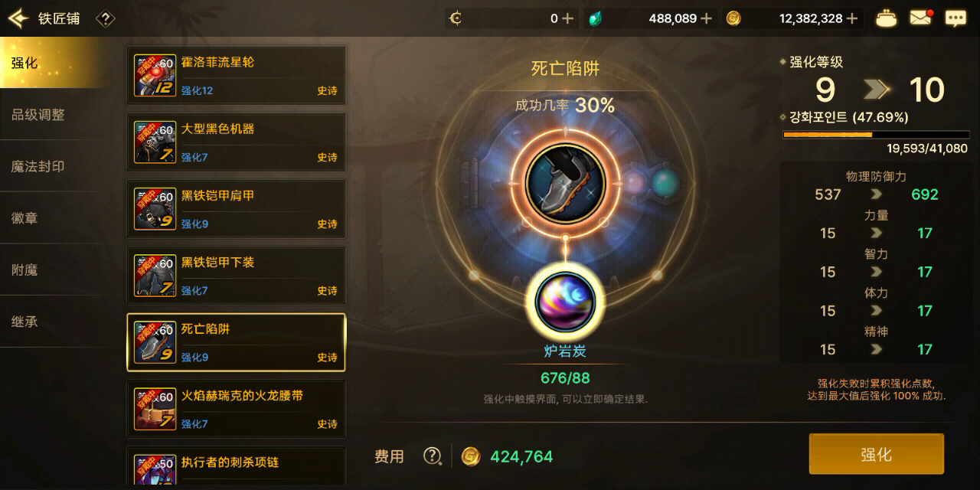Open the help question mark next to 铁匠铺
The width and height of the screenshot is (980, 490).
(x=106, y=18)
